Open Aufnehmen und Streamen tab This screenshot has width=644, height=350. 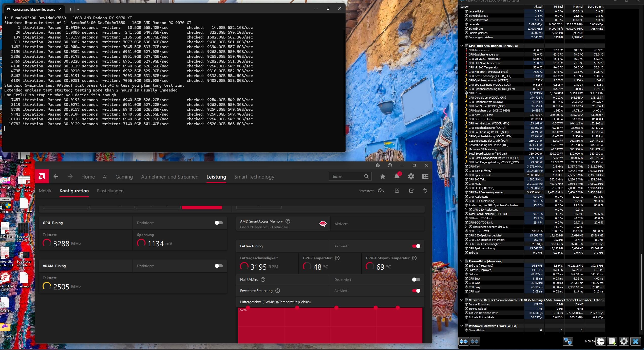(x=170, y=177)
